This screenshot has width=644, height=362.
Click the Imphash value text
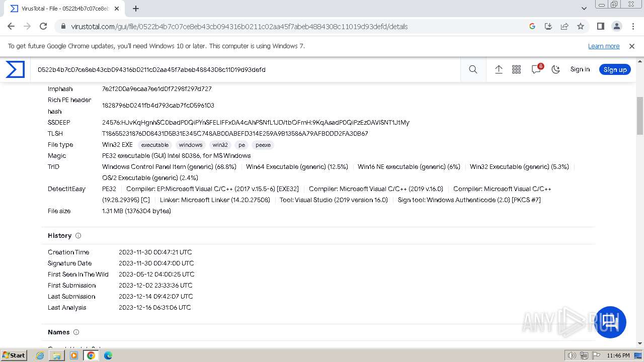[x=157, y=89]
